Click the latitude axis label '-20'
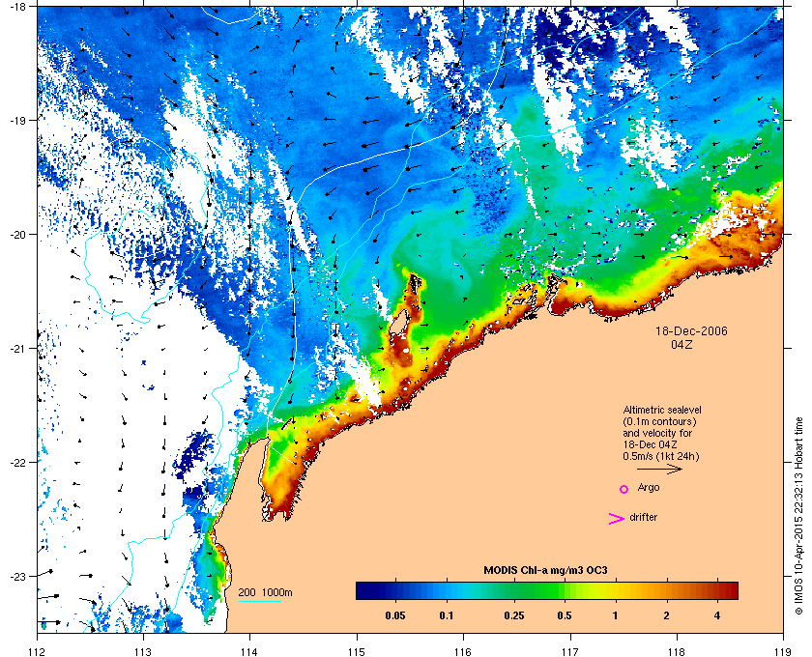Image resolution: width=812 pixels, height=657 pixels. point(18,235)
